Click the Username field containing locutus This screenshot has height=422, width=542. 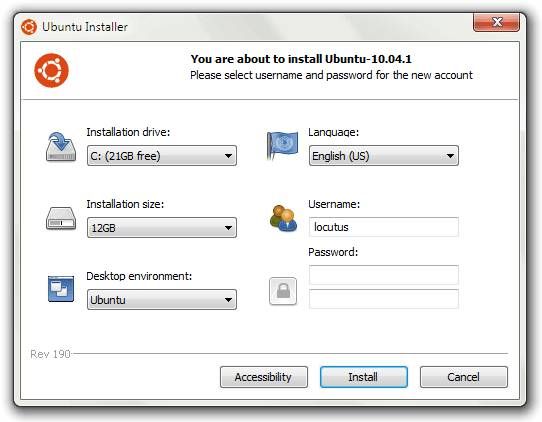tap(384, 227)
